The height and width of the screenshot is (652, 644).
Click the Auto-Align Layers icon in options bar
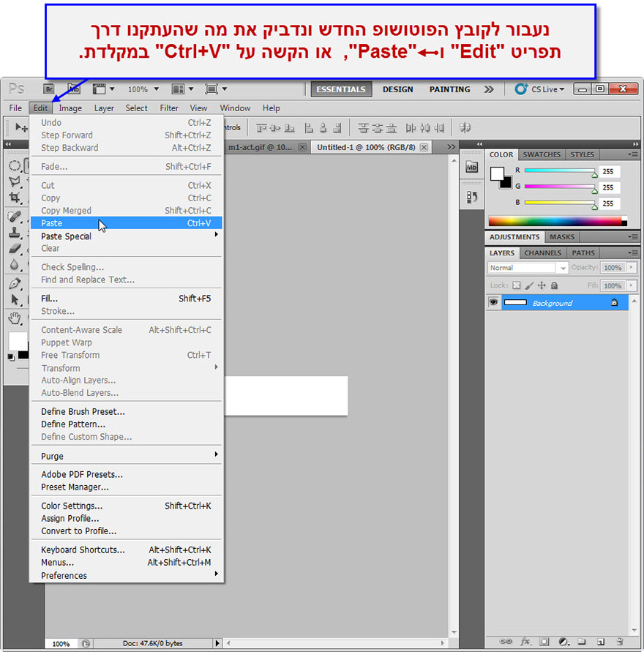coord(465,127)
